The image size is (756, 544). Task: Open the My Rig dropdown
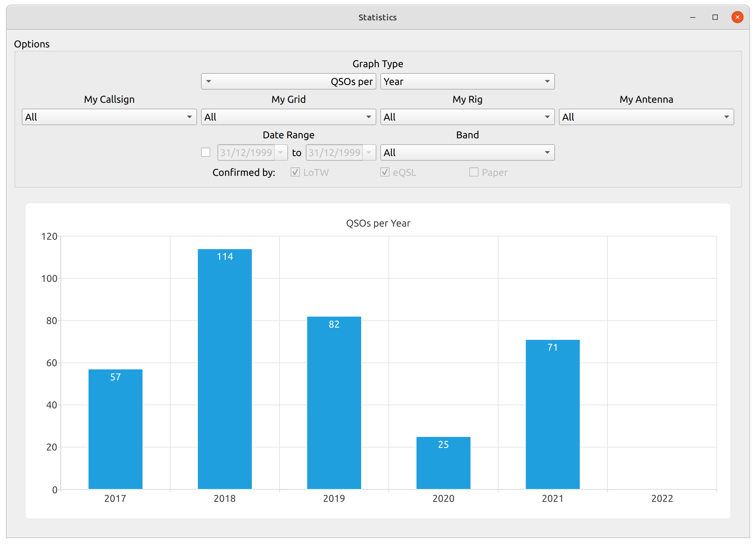tap(467, 117)
